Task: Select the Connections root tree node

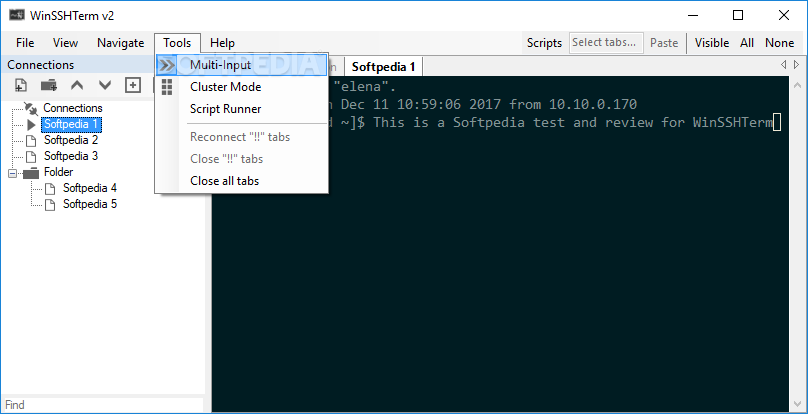Action: [73, 108]
